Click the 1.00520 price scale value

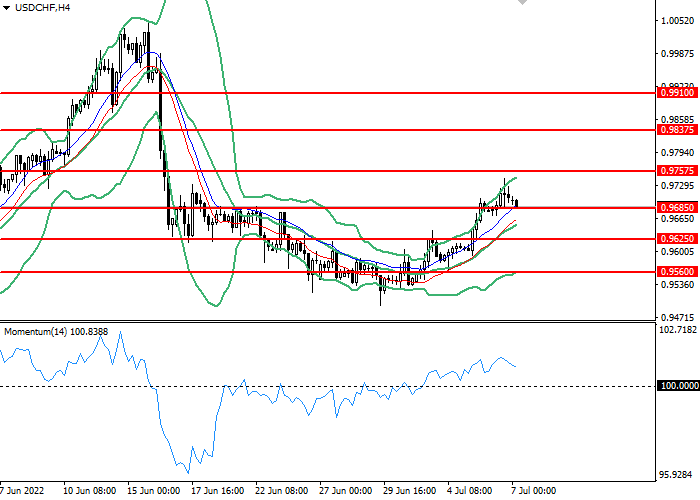pos(678,20)
